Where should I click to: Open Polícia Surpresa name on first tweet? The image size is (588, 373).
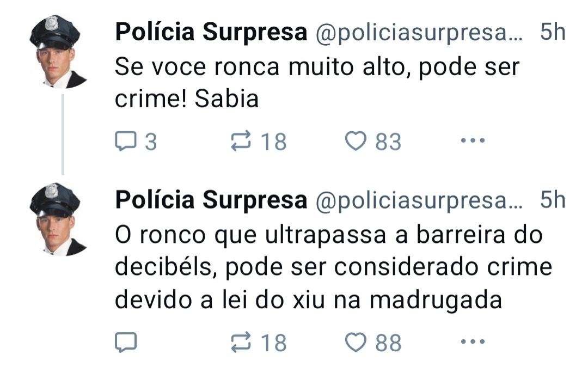coord(211,33)
